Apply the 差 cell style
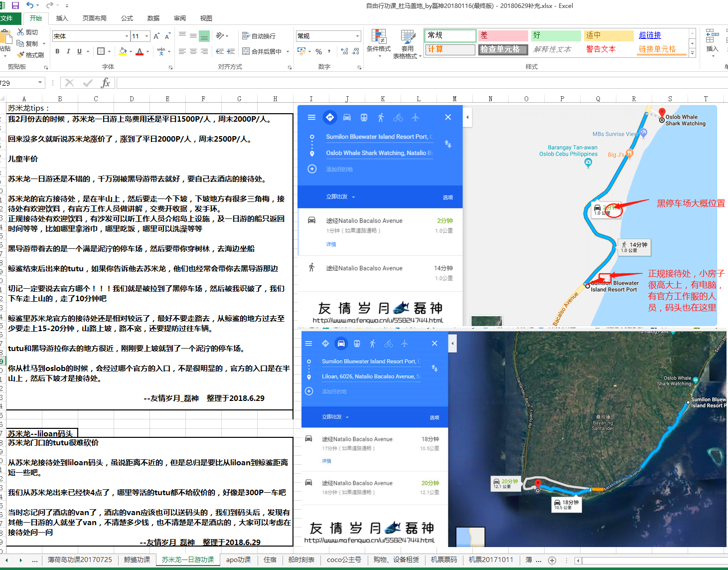728x570 pixels. 503,35
